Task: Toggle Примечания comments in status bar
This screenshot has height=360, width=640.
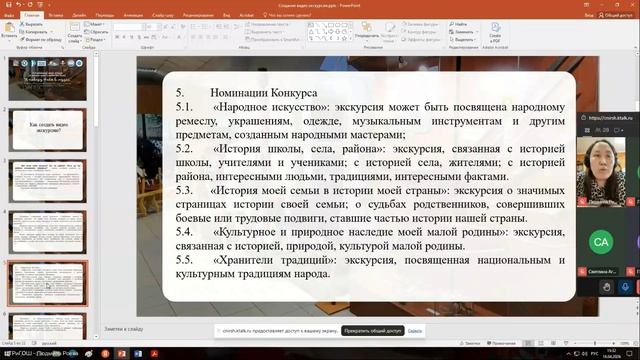Action: pos(501,343)
